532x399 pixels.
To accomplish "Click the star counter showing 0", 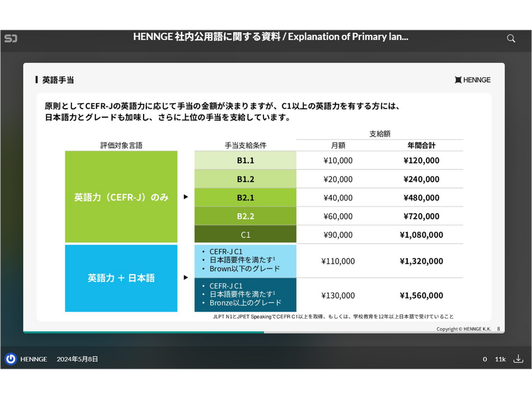I will [x=484, y=360].
